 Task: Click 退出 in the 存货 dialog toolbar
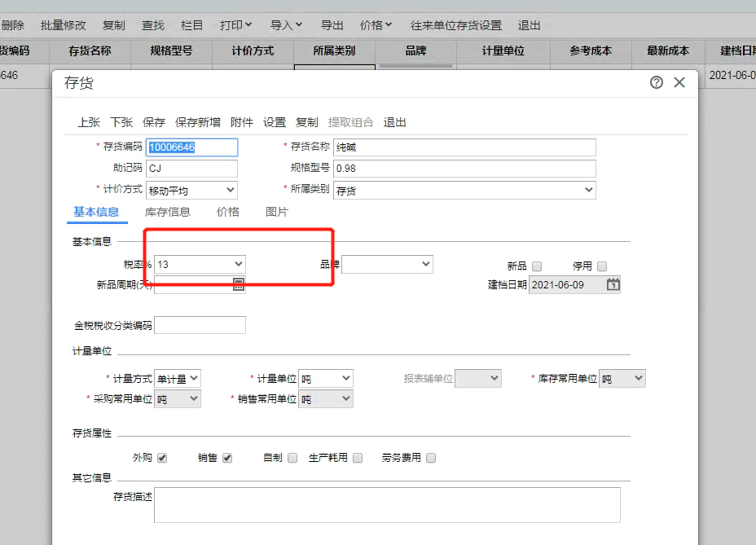[x=394, y=122]
